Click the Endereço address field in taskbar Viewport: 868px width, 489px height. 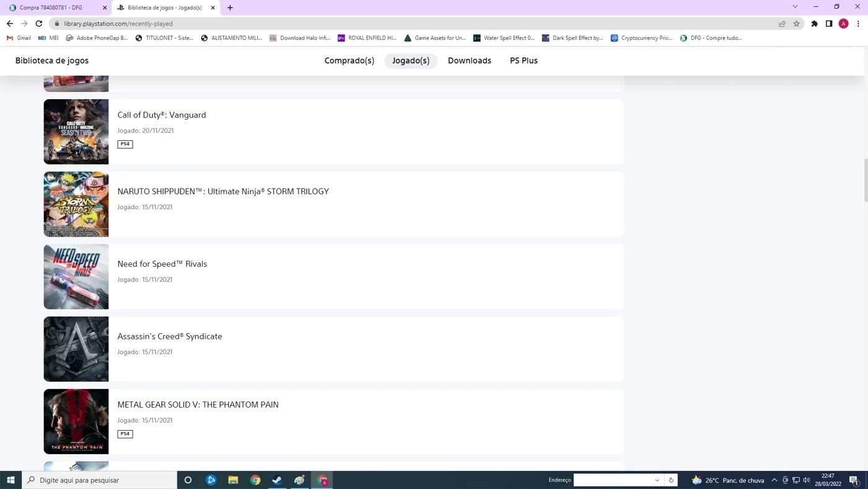coord(613,480)
